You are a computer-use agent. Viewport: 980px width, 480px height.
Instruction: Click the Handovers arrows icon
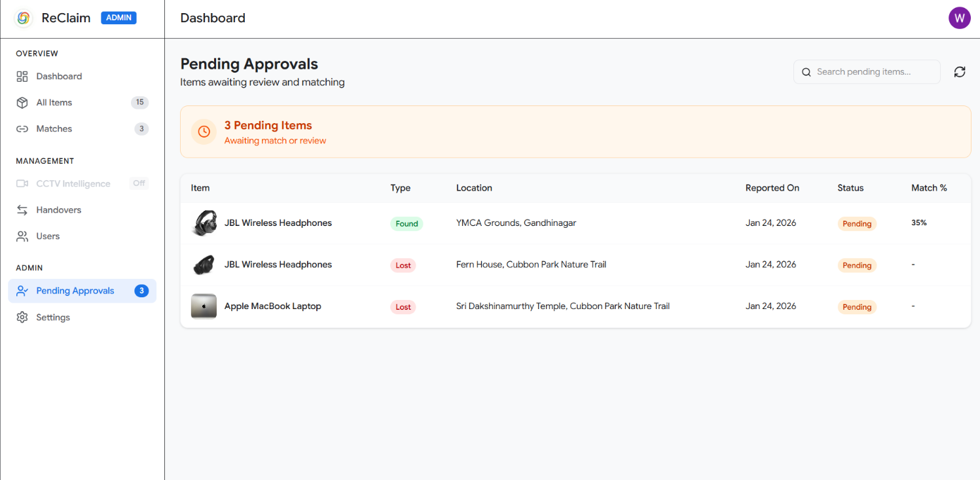22,210
